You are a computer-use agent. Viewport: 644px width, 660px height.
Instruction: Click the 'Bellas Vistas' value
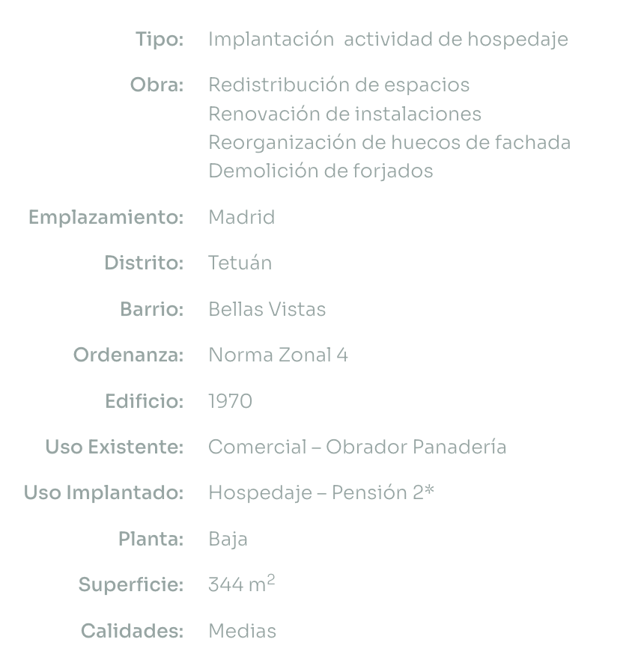[267, 310]
